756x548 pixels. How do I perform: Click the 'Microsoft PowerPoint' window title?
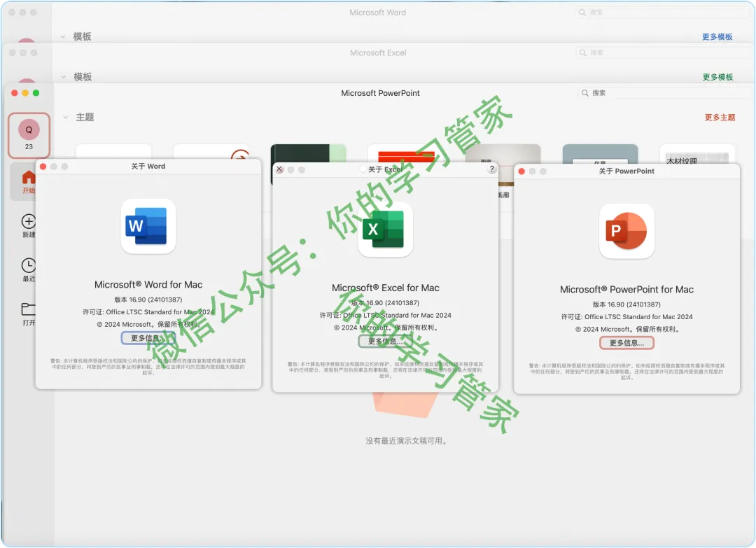point(380,93)
